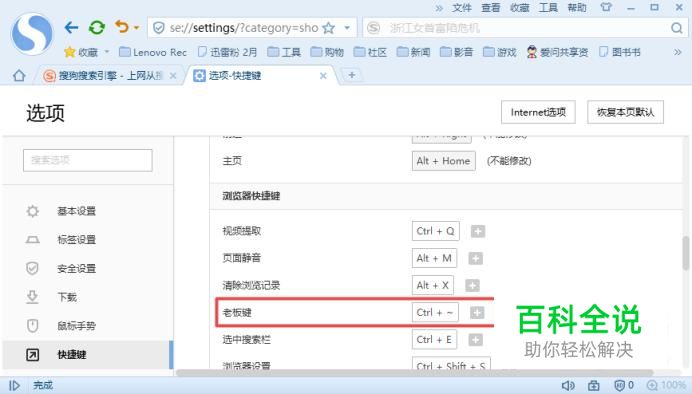Edit the Ctrl + Q shortcut field

tap(436, 231)
